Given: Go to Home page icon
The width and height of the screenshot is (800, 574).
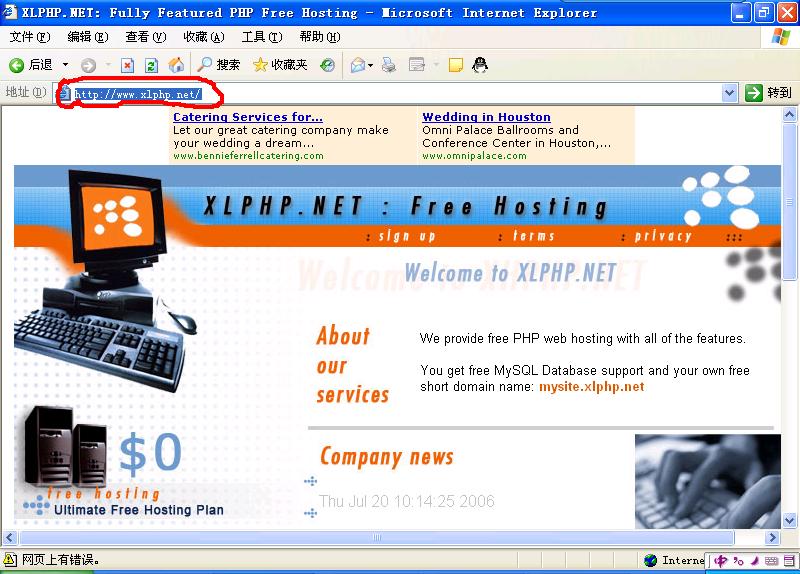Looking at the screenshot, I should tap(176, 65).
